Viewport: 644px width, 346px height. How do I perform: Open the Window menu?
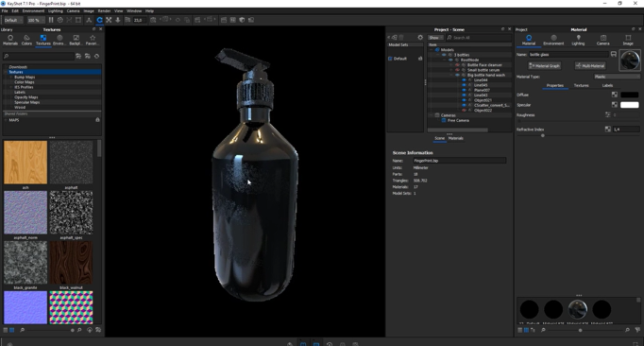click(134, 10)
